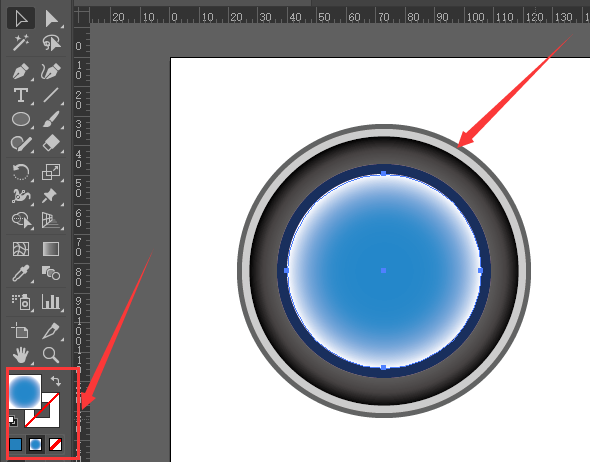590x462 pixels.
Task: Select the Paintbrush tool
Action: click(x=51, y=120)
